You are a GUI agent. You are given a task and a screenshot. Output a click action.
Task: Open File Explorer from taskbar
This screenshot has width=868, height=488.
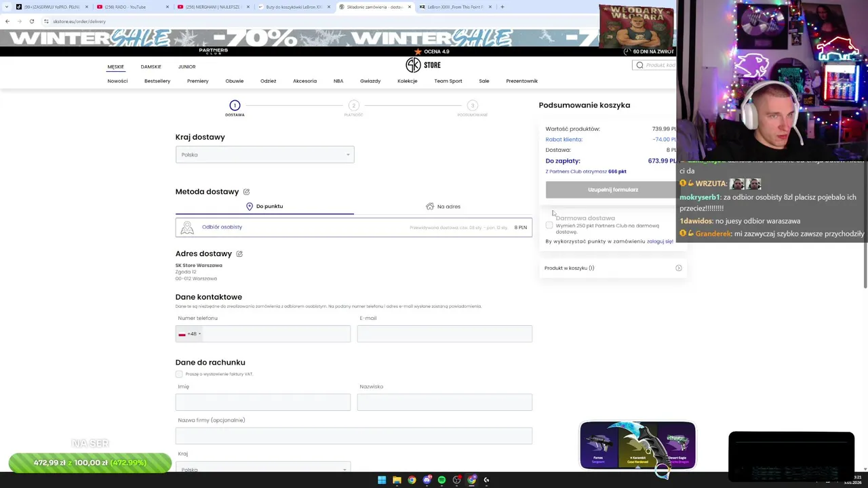397,480
